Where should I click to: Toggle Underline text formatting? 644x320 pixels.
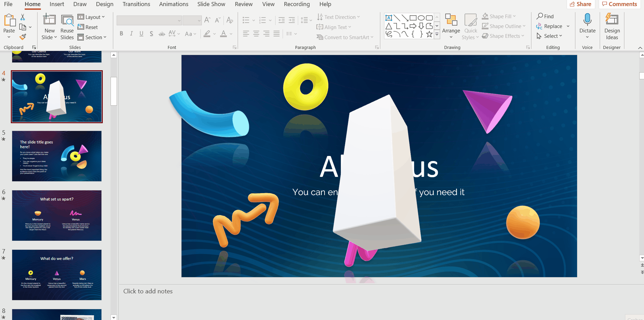click(x=141, y=34)
